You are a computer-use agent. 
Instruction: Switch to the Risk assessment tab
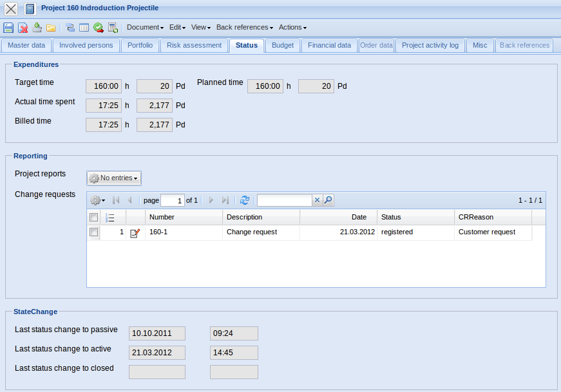(193, 46)
